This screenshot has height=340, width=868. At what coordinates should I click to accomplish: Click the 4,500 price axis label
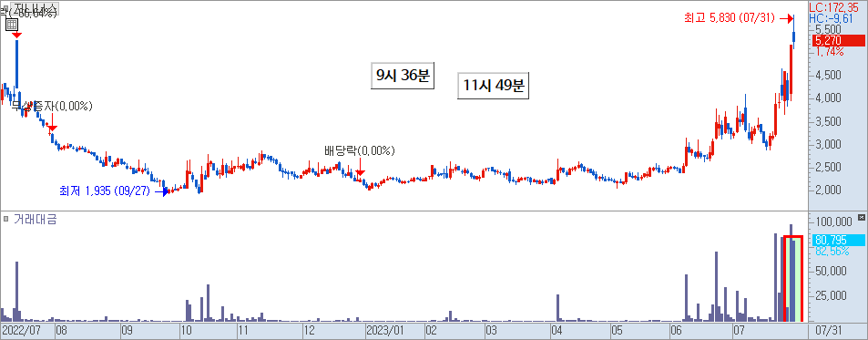[x=829, y=76]
